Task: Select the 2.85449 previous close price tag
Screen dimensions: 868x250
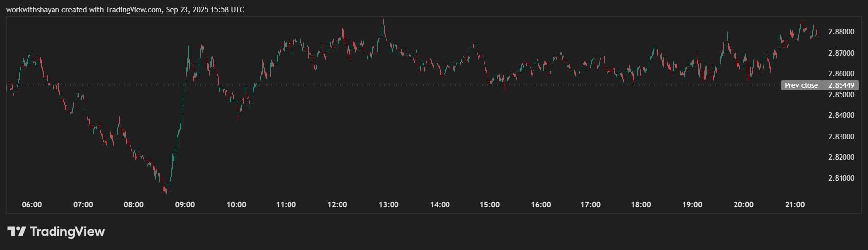Action: [841, 85]
